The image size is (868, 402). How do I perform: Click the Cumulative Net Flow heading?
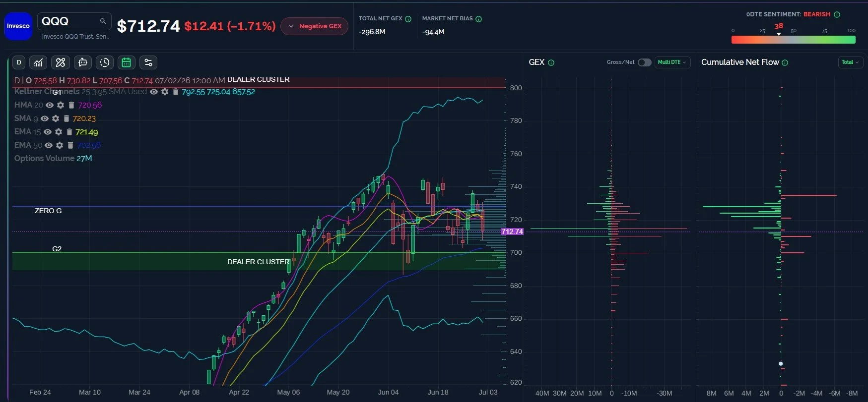click(x=740, y=62)
